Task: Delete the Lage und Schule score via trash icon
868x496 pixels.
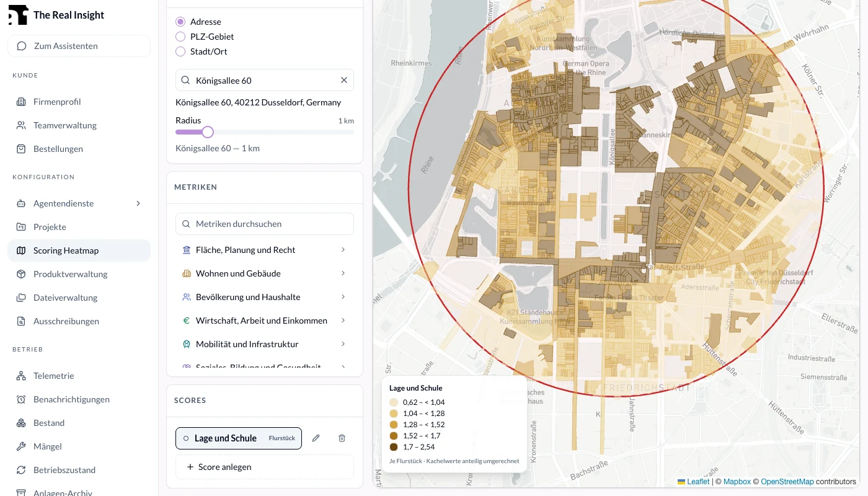Action: point(342,438)
